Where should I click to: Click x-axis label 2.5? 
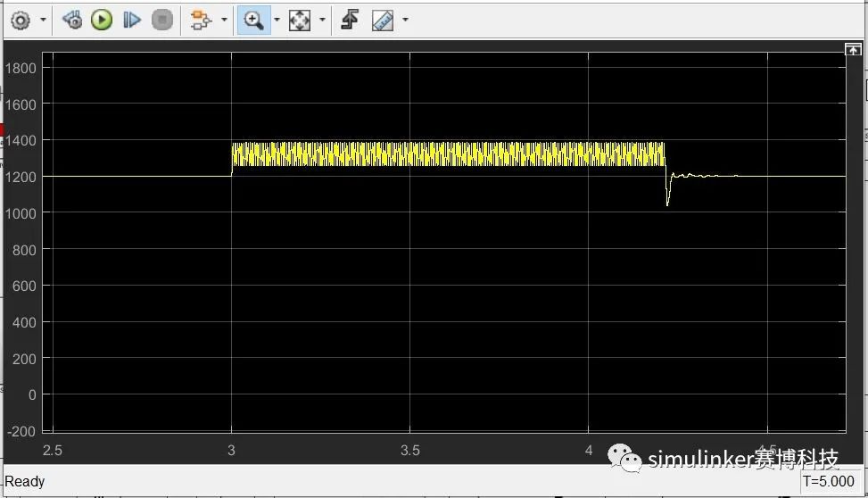click(x=53, y=451)
